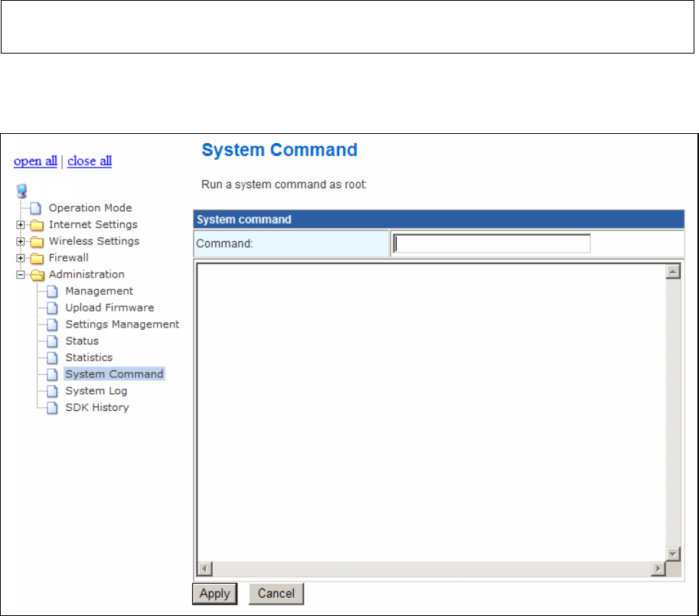Viewport: 699px width, 616px height.
Task: Click the router root icon atop tree
Action: point(21,191)
